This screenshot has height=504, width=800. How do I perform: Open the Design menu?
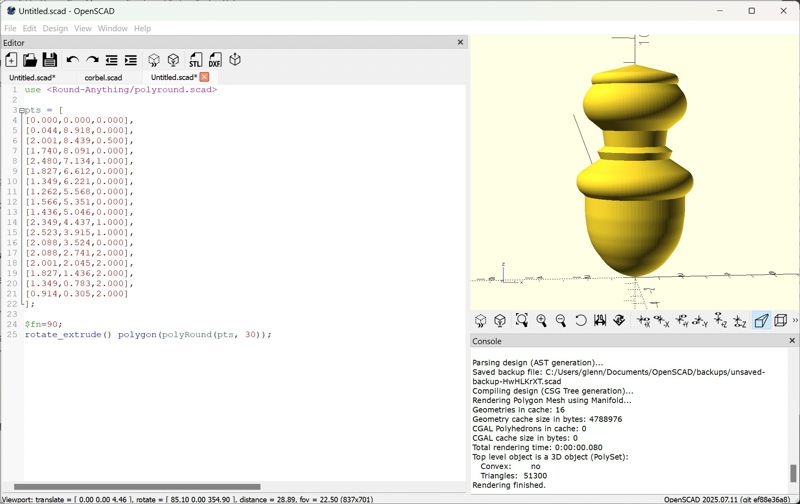[55, 28]
